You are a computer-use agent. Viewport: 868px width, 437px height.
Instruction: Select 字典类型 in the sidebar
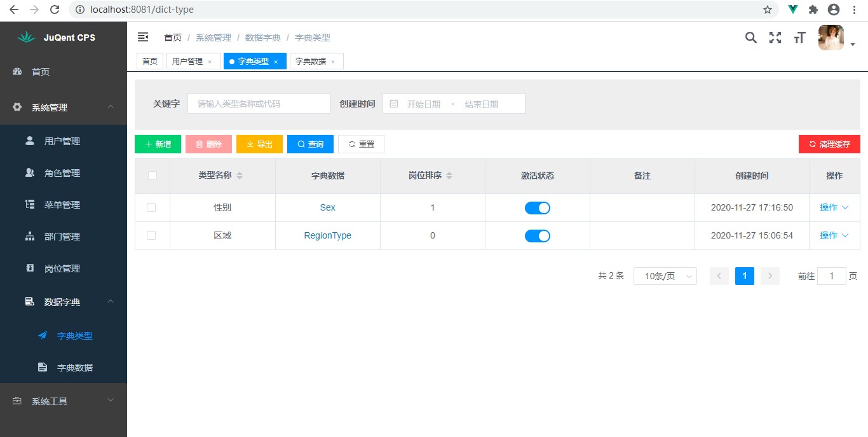pyautogui.click(x=64, y=336)
